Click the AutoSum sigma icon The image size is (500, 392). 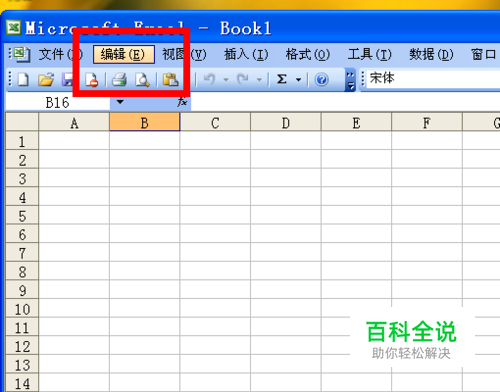(282, 79)
